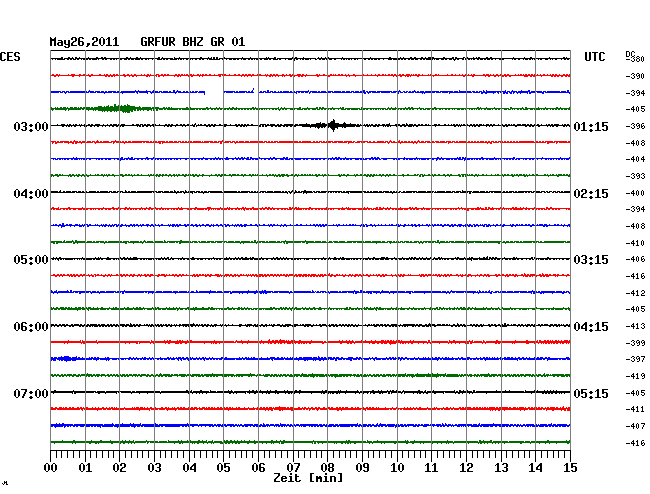Select the 12 tick label on time axis

[x=466, y=468]
